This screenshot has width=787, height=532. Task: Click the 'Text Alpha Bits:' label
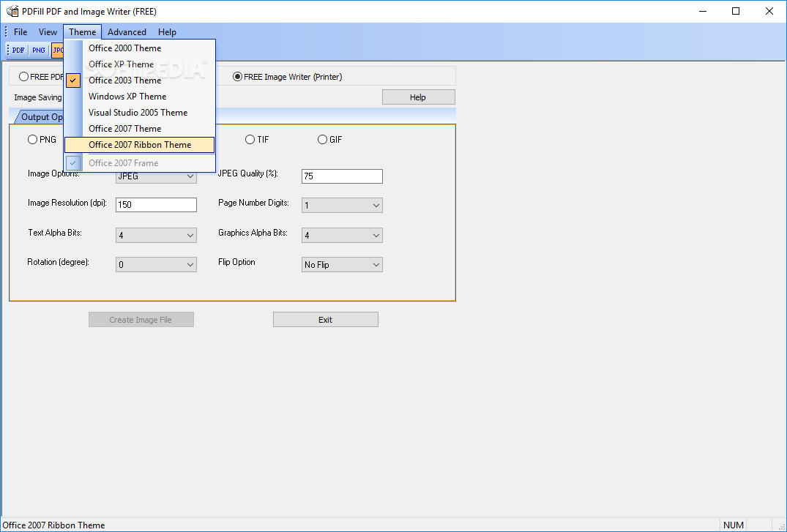tap(55, 233)
